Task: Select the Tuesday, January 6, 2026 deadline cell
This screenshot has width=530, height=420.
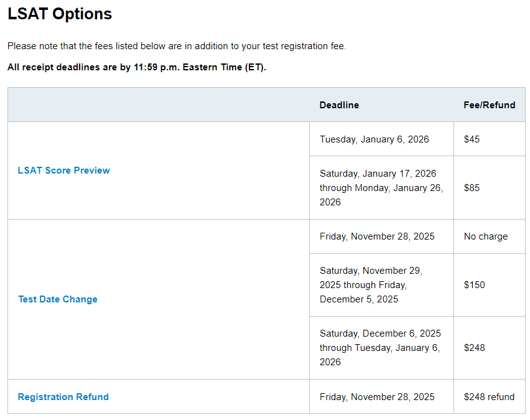Action: point(374,139)
